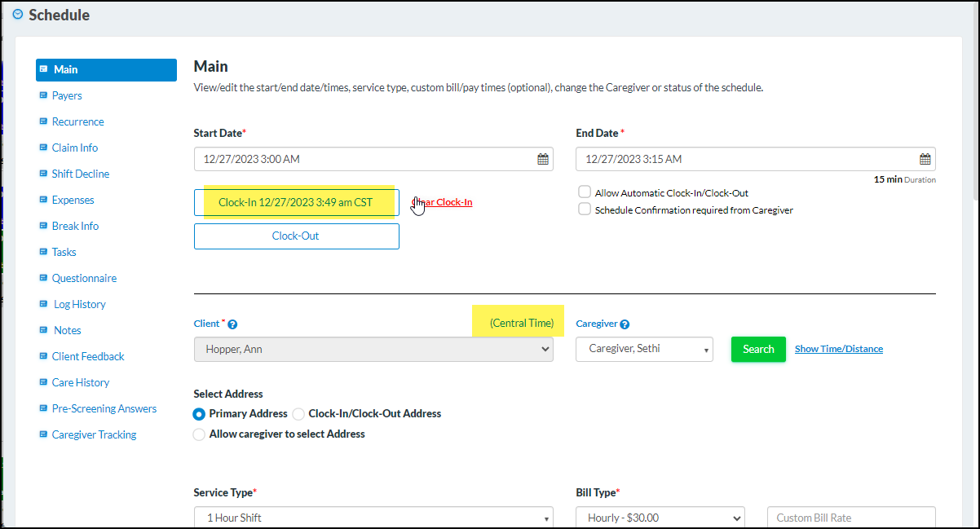Click the icon beside Break Info in sidebar
Image resolution: width=980 pixels, height=529 pixels.
click(45, 226)
